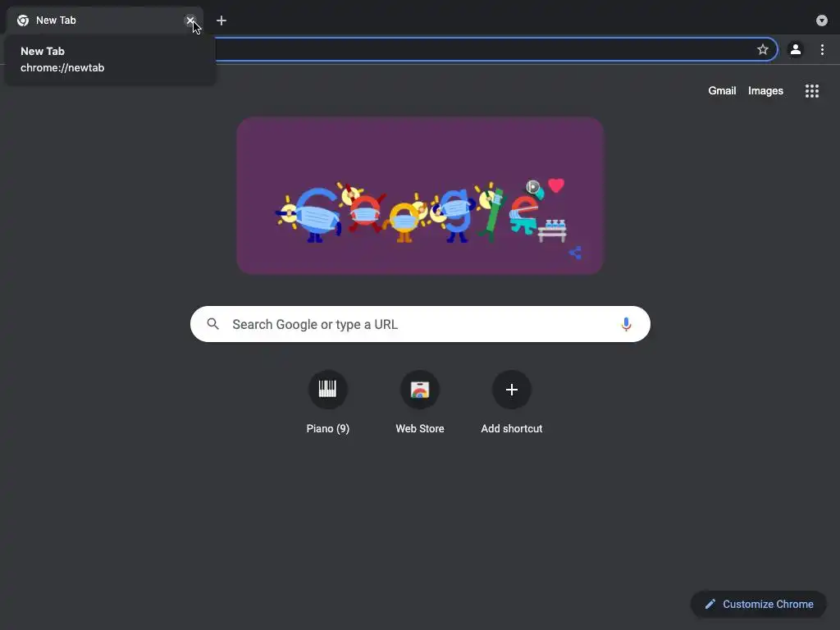Screen dimensions: 840x630
Task: Close the New Tab tab
Action: click(x=190, y=21)
